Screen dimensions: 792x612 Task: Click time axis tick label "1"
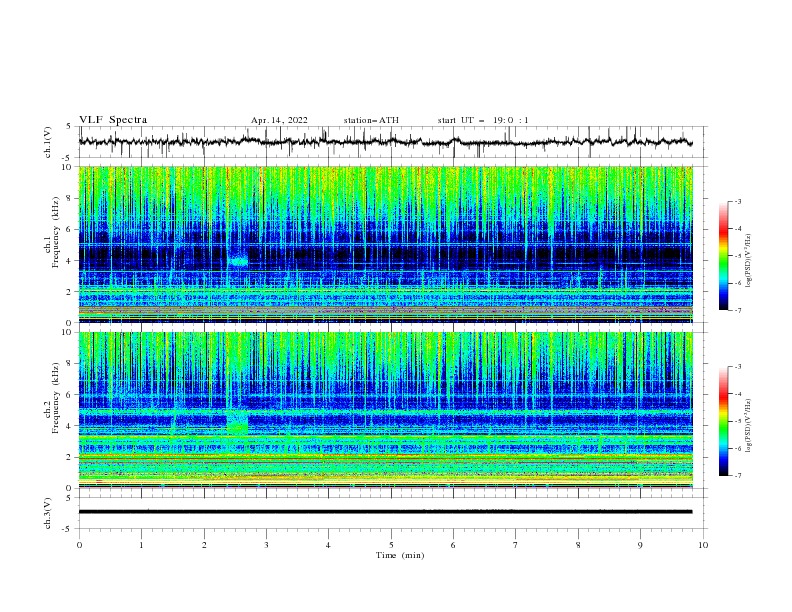[x=142, y=545]
